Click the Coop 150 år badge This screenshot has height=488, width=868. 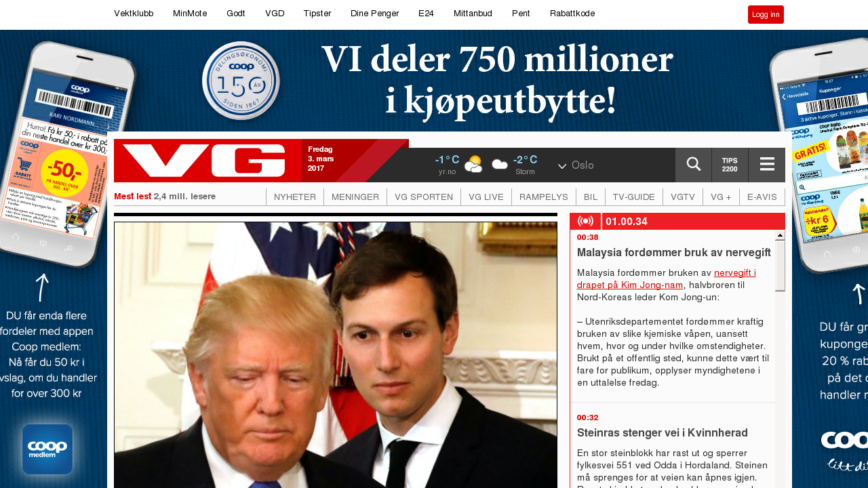tap(241, 81)
